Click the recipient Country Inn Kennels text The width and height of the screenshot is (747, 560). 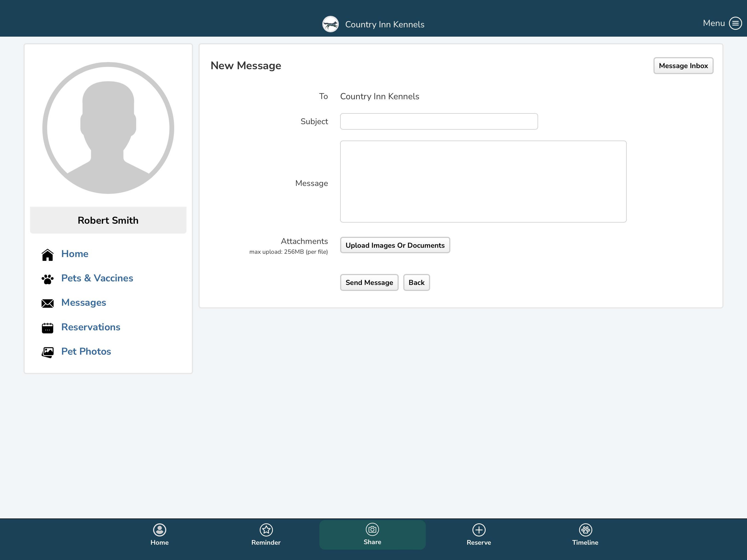[380, 96]
